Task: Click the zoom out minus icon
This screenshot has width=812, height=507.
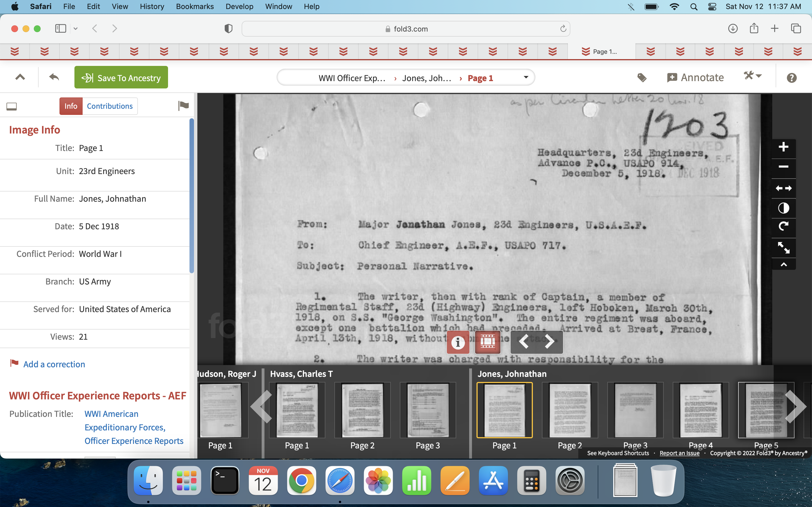Action: pos(784,167)
